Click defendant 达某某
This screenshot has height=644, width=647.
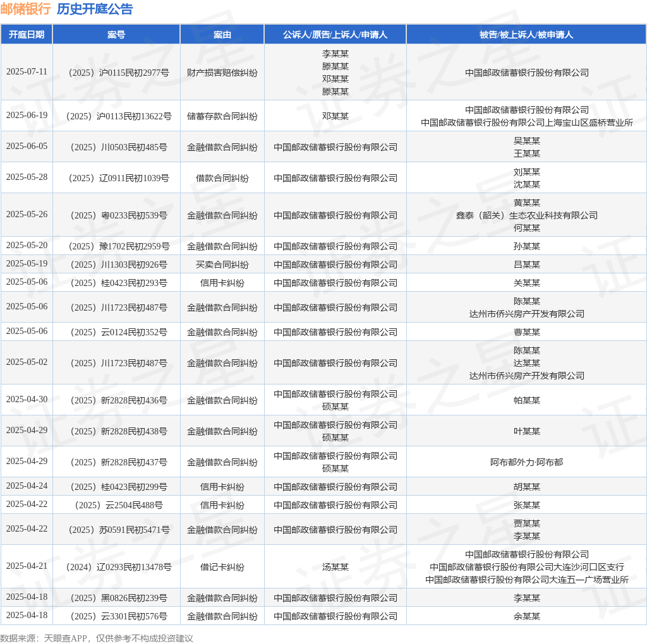[526, 363]
